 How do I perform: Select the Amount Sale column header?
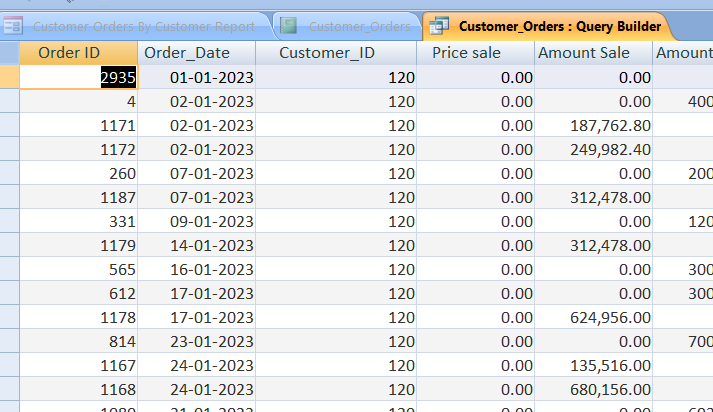[593, 53]
